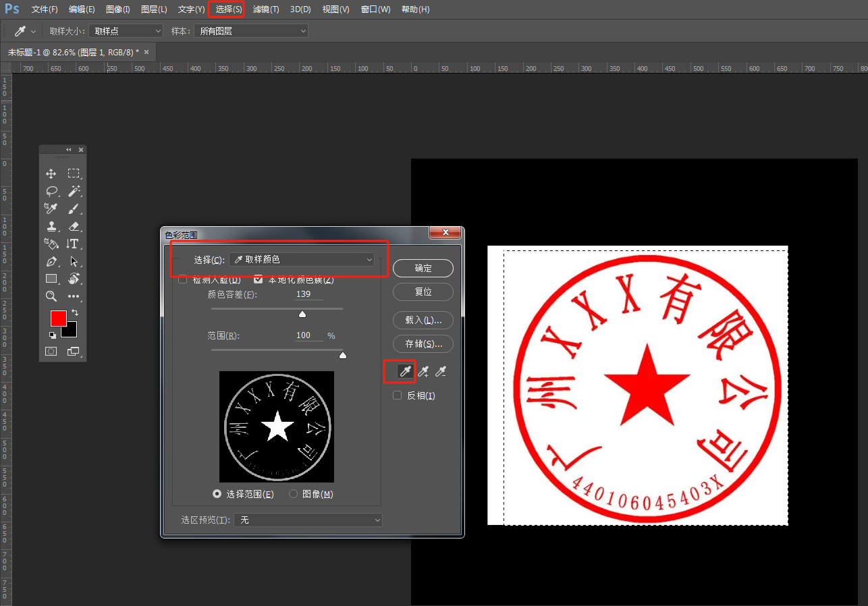Enable the 检测人脸 checkbox
The width and height of the screenshot is (868, 606).
click(x=182, y=279)
